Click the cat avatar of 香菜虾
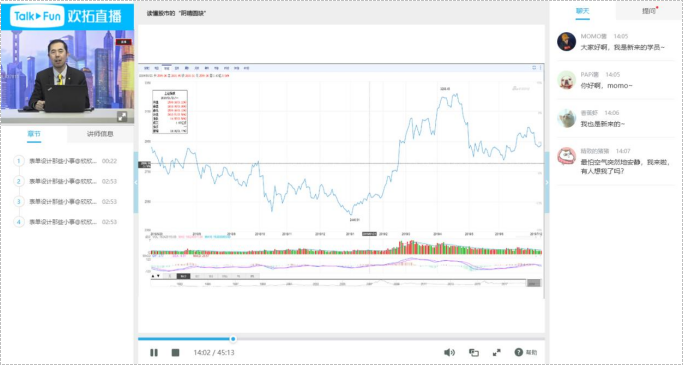Image resolution: width=684 pixels, height=366 pixels. coord(567,118)
